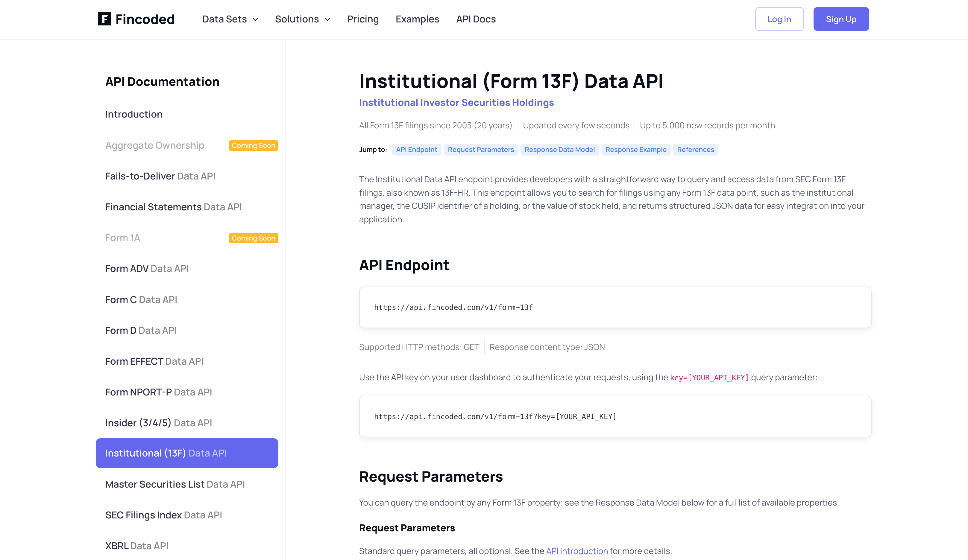968x560 pixels.
Task: Click the Fincoded logo icon
Action: click(x=104, y=19)
